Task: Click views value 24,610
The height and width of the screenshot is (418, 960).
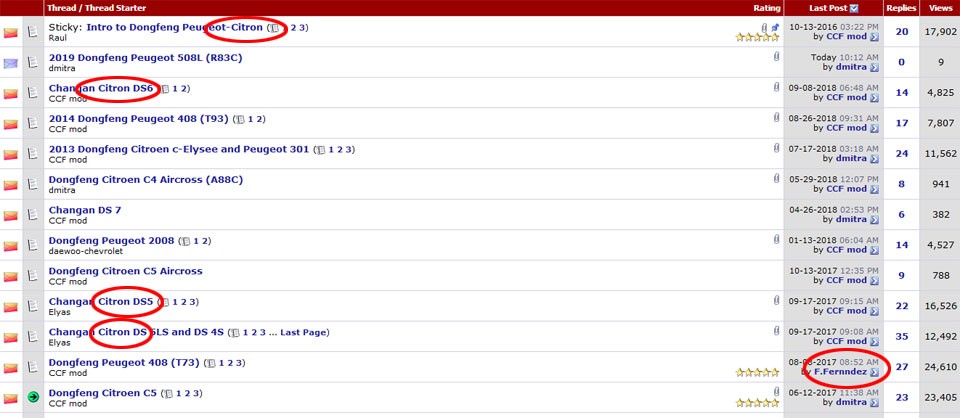Action: tap(940, 367)
